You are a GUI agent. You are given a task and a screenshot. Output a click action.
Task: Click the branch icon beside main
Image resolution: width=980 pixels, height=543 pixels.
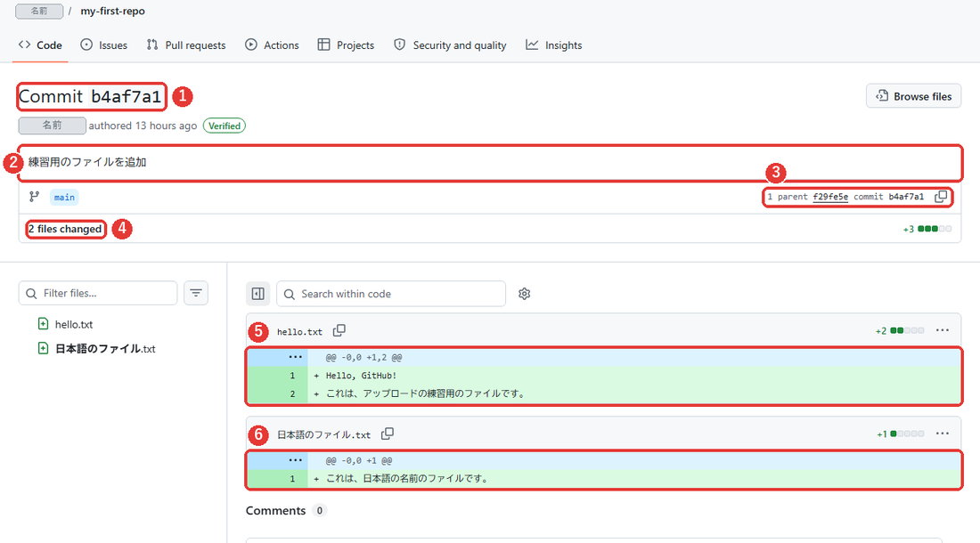[x=35, y=197]
